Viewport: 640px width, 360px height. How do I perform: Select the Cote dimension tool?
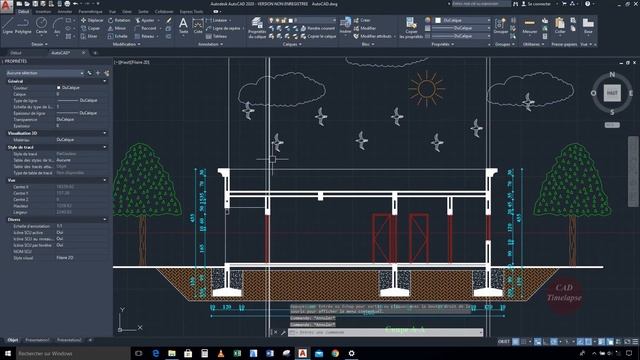coord(198,25)
